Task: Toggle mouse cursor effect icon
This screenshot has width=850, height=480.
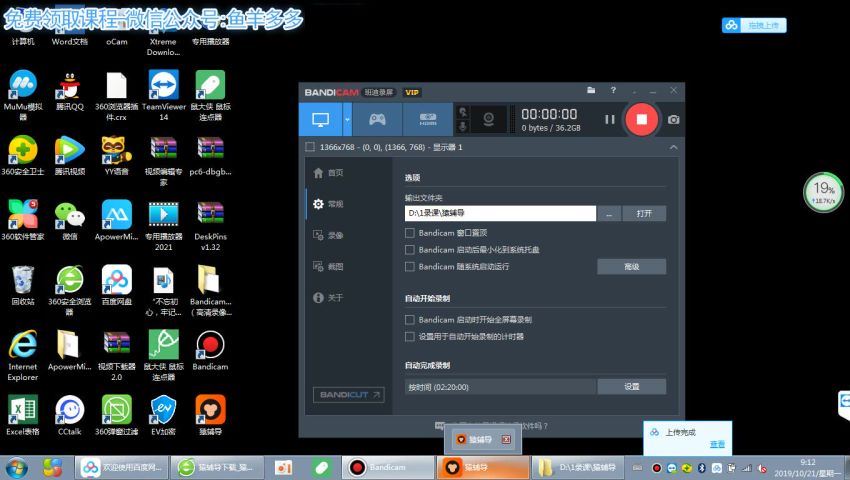Action: pyautogui.click(x=463, y=112)
